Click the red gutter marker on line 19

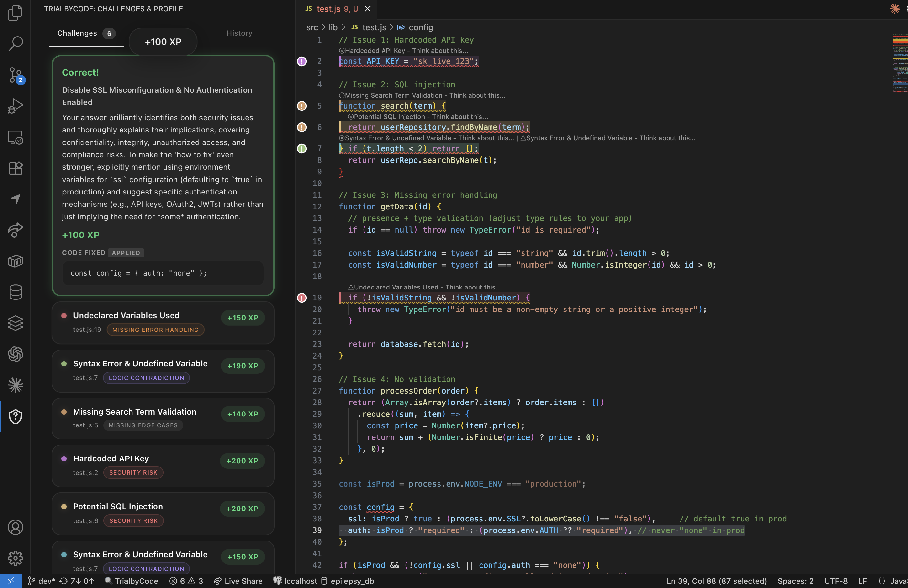tap(302, 298)
